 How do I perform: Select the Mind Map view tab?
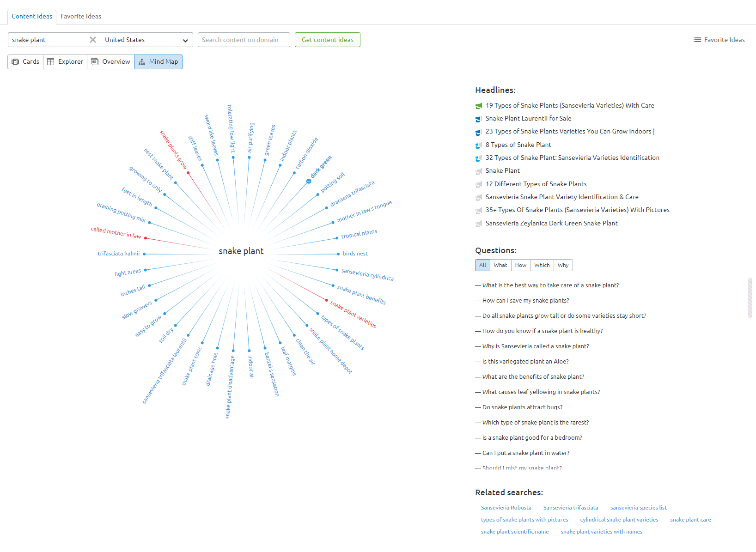[x=159, y=62]
